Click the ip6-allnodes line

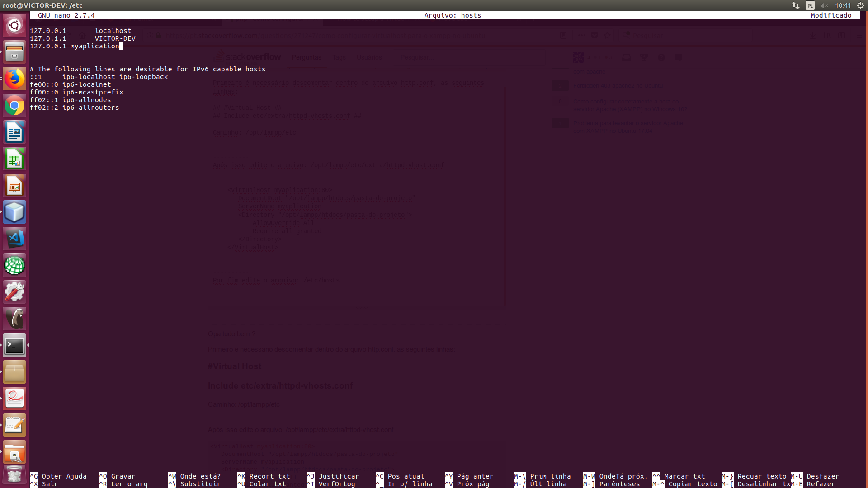[70, 100]
